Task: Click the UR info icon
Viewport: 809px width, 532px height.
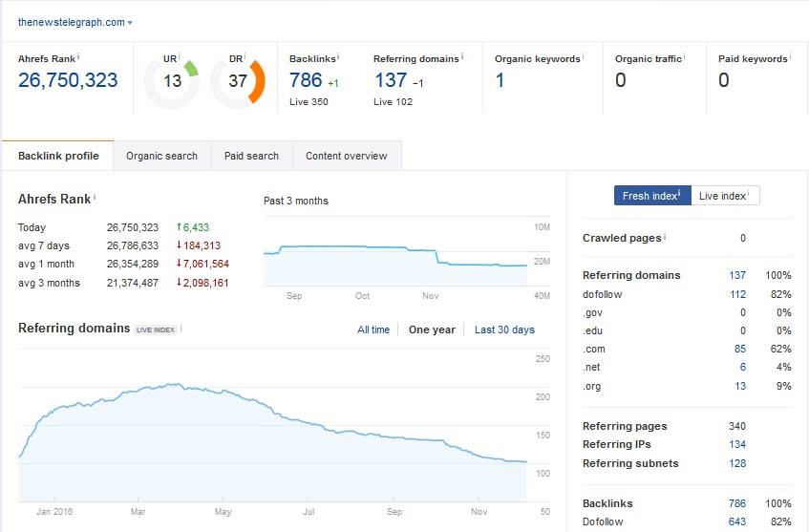Action: tap(180, 56)
